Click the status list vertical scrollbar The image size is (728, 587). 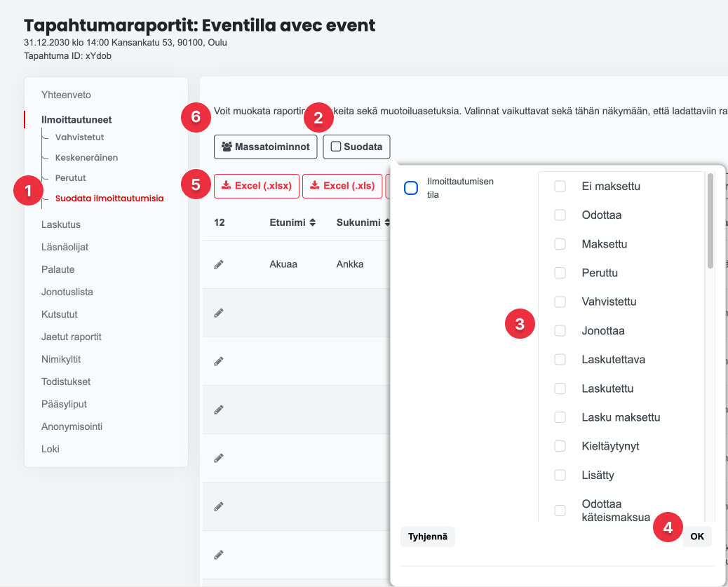[x=710, y=221]
